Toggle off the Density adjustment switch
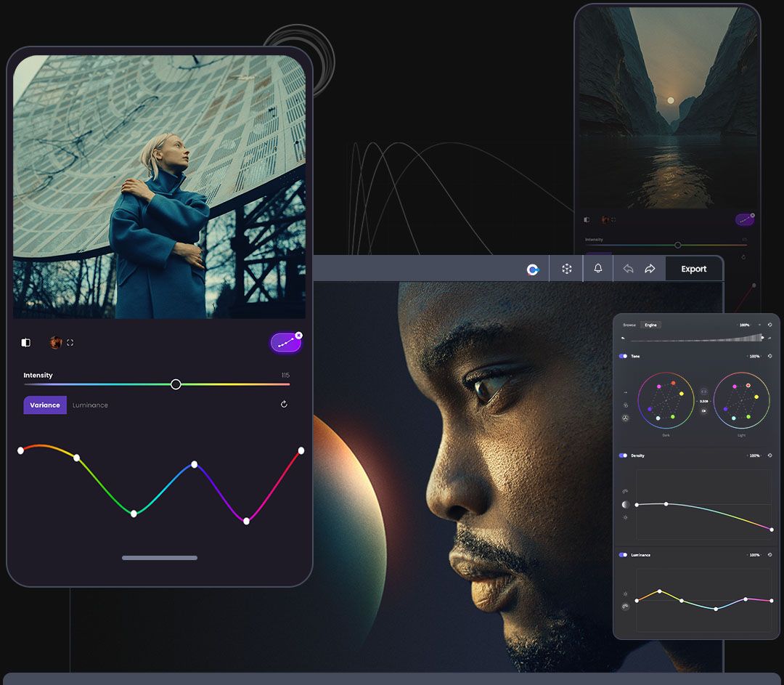This screenshot has width=784, height=685. [623, 455]
